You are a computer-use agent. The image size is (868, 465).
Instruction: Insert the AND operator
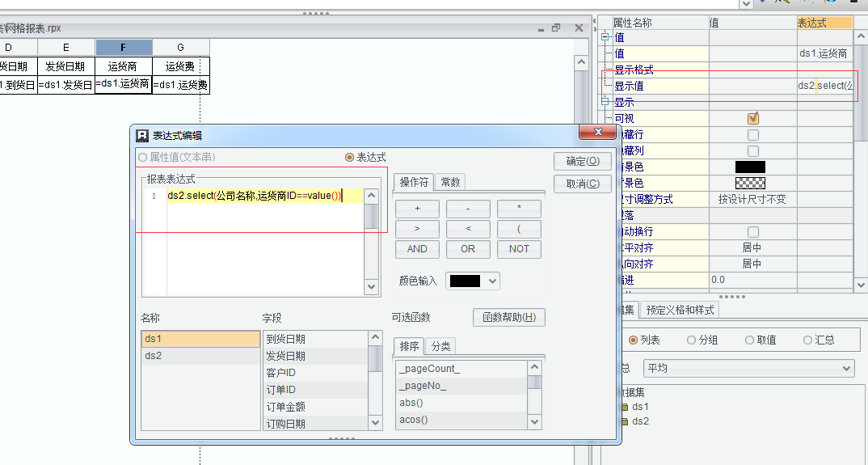click(x=417, y=249)
